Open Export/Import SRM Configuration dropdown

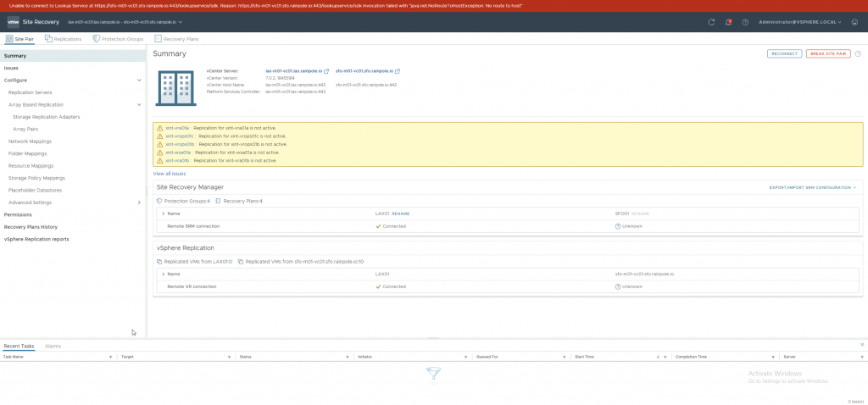pyautogui.click(x=813, y=187)
